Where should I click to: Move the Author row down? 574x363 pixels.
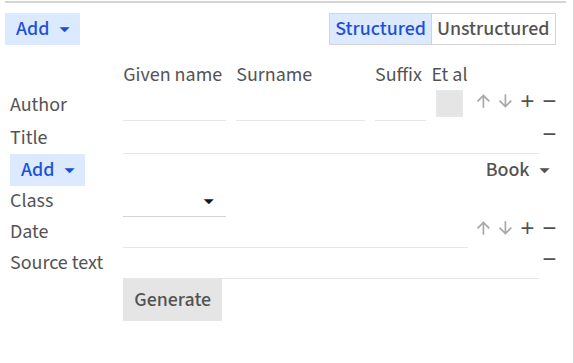[505, 101]
